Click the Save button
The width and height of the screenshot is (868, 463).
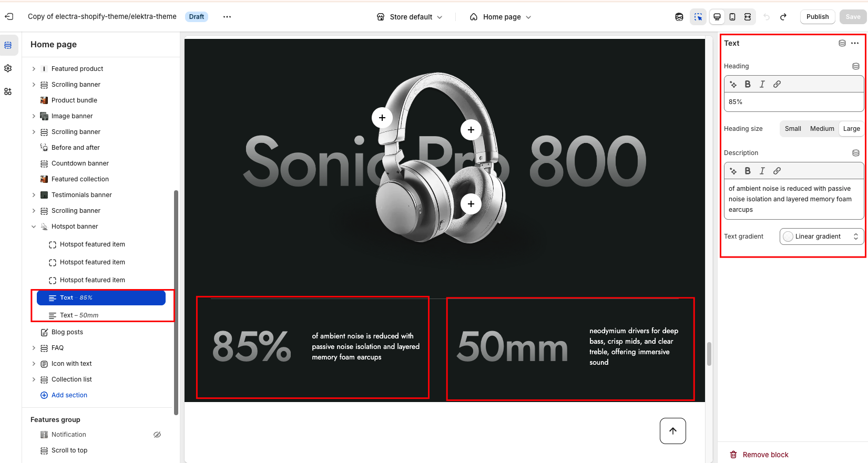[853, 17]
